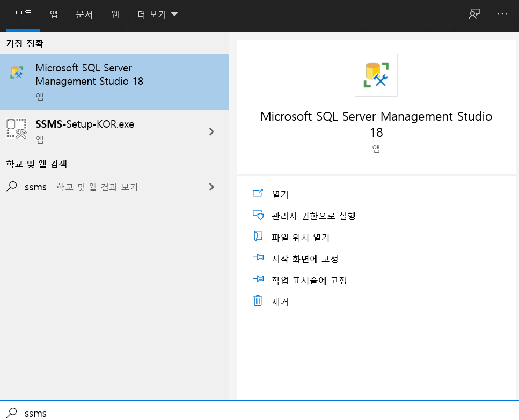Screen dimensions: 519x420
Task: Select the SSMS-Setup-KOR.exe result
Action: tap(114, 131)
